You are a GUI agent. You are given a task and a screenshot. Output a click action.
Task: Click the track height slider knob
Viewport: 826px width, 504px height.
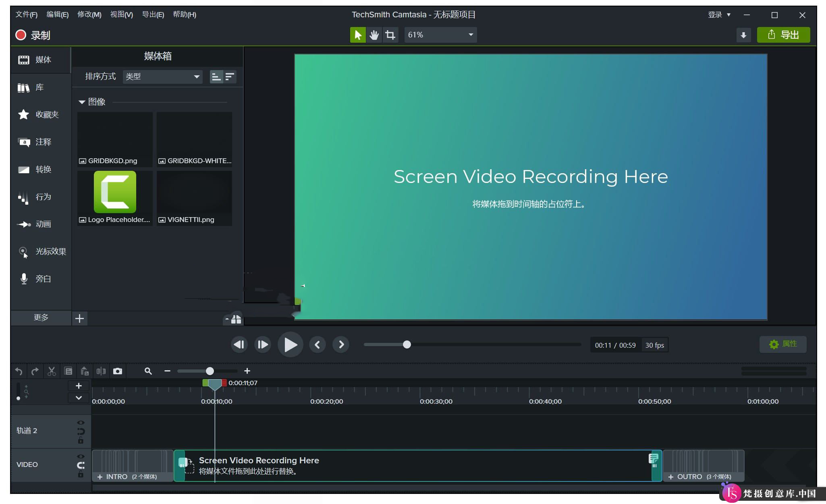click(18, 398)
